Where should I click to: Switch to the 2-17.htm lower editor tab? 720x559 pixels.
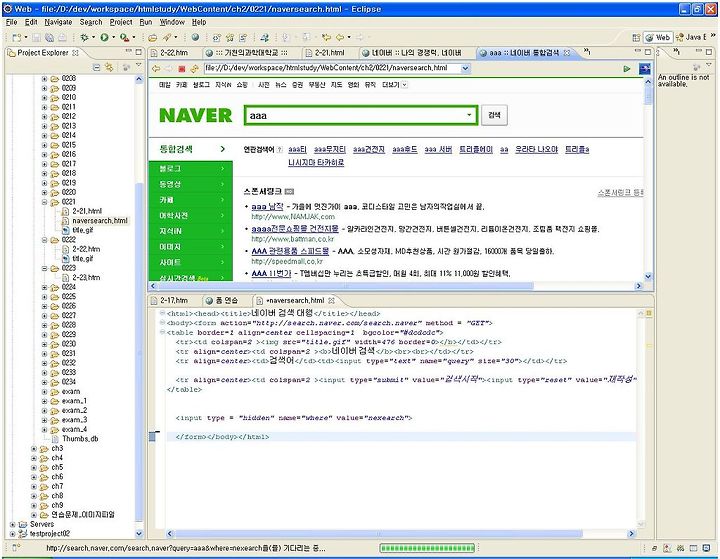(174, 300)
